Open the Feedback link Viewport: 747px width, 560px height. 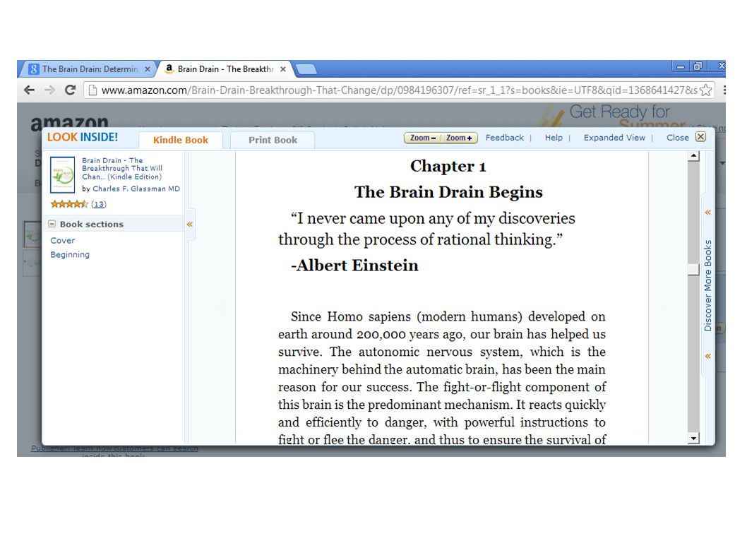(x=505, y=138)
